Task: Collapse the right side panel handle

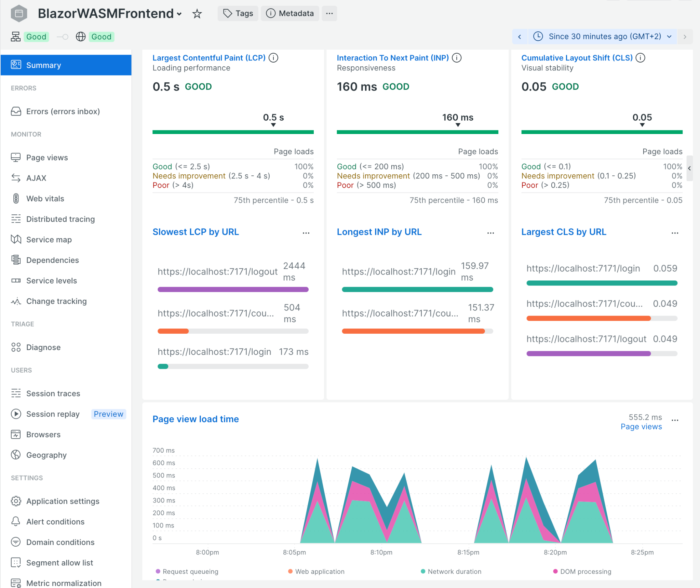Action: pos(689,168)
